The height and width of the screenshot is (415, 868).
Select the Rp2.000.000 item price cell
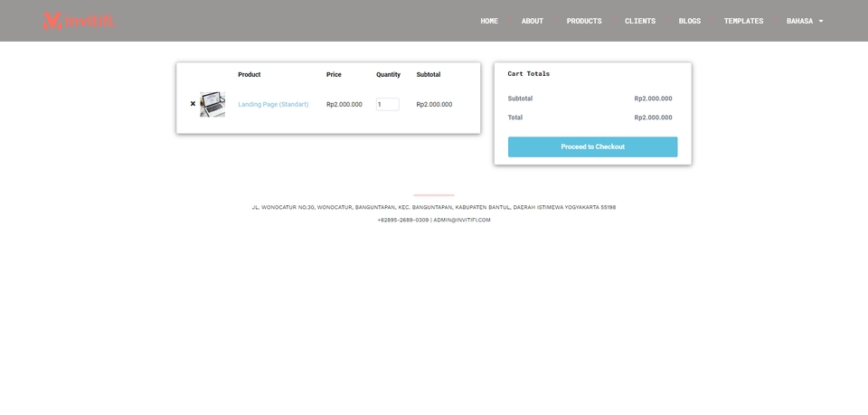(x=344, y=104)
